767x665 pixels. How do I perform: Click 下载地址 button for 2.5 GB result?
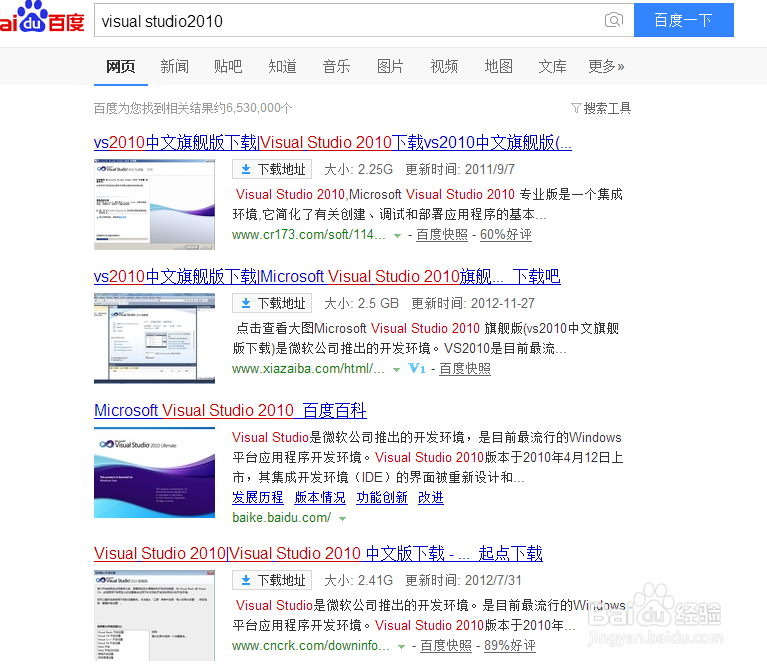coord(272,303)
